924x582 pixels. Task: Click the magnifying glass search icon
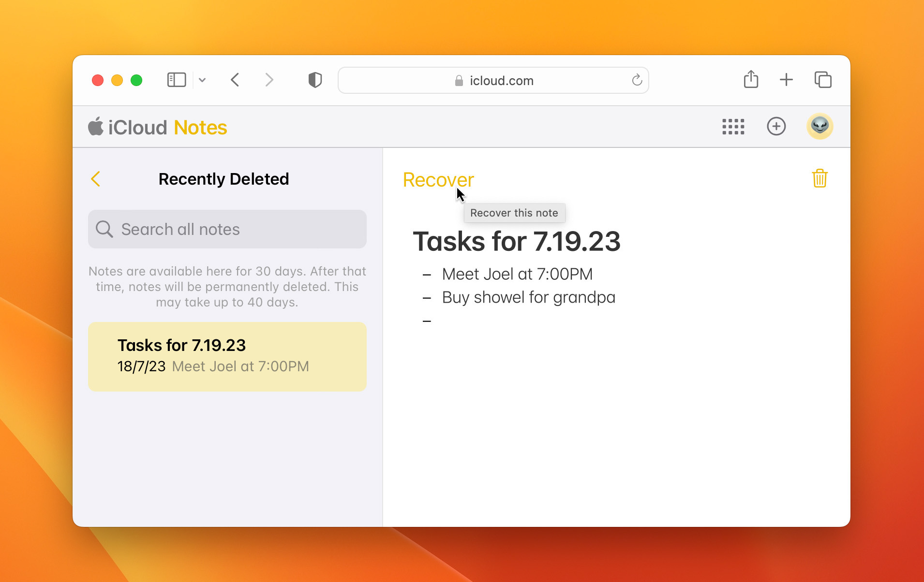(104, 229)
